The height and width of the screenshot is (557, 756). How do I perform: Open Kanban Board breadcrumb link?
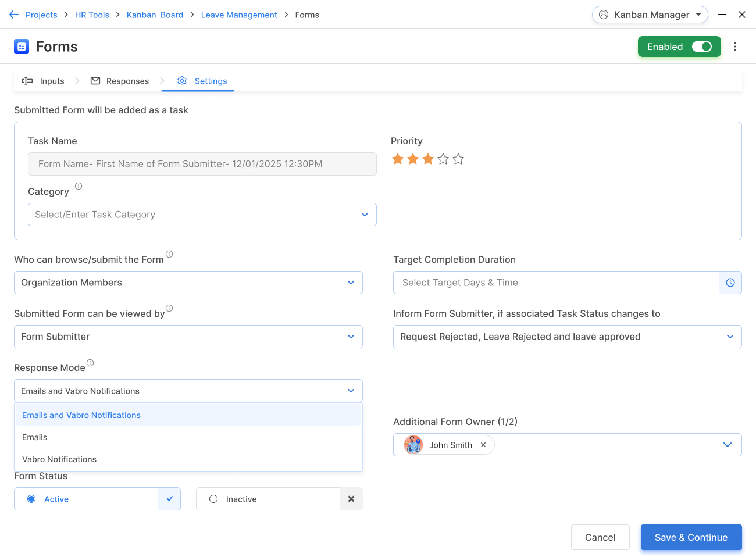(x=155, y=15)
